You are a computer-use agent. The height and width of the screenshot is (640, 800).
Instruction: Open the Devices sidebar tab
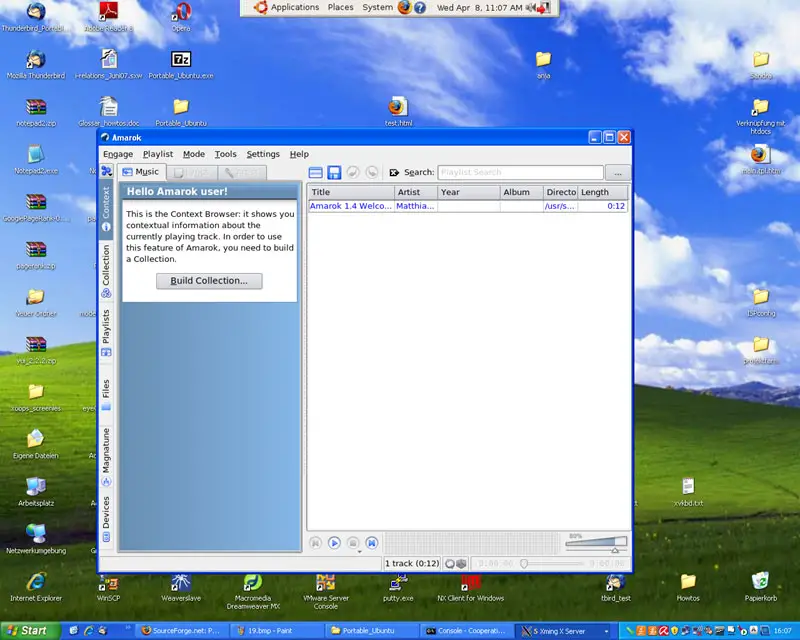(106, 519)
